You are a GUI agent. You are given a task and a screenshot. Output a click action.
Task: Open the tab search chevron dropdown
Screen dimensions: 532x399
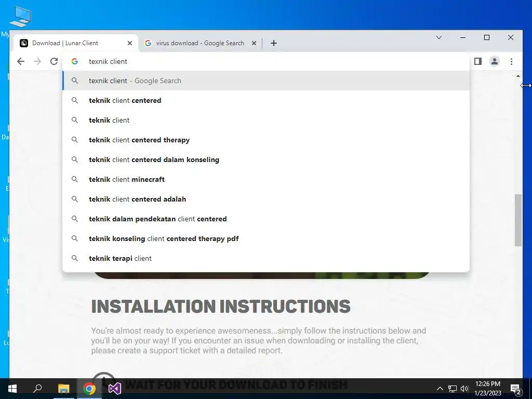(438, 37)
